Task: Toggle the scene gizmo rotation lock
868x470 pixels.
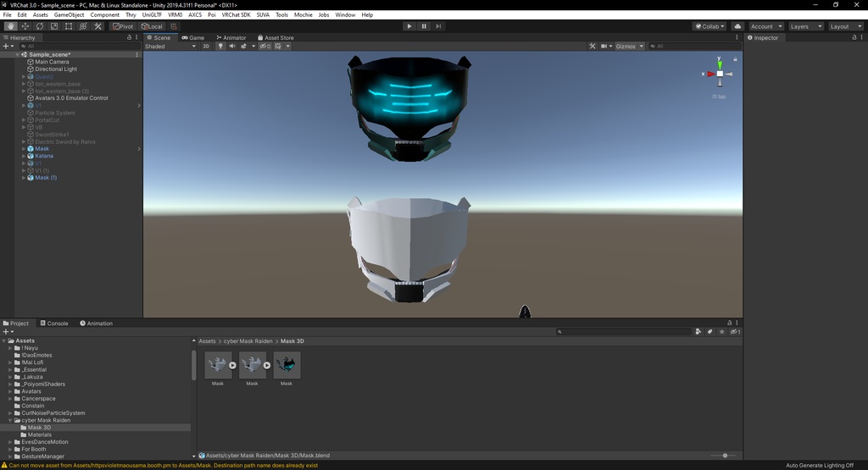Action: (735, 58)
